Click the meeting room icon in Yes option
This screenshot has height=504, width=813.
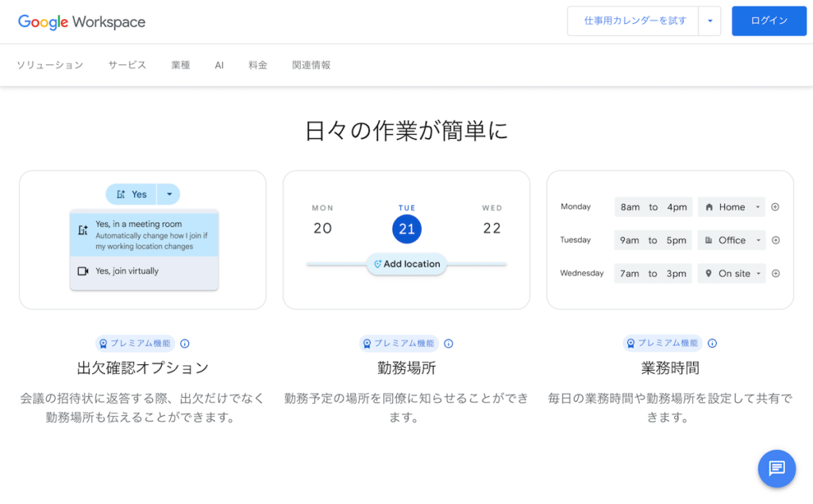coord(83,230)
